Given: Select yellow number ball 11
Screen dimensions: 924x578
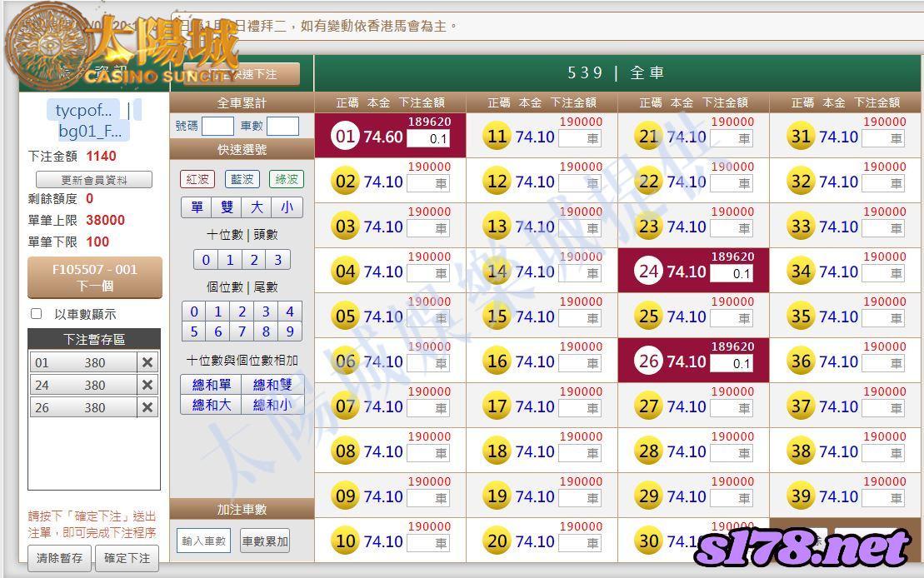Looking at the screenshot, I should pos(497,137).
